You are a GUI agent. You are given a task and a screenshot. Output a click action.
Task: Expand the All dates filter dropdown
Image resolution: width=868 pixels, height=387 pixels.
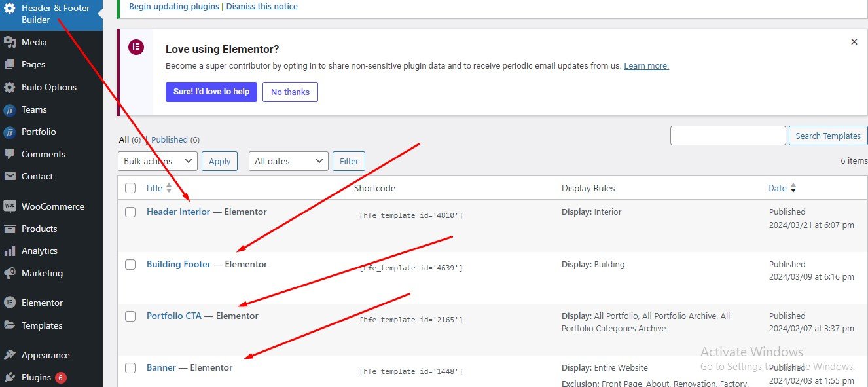click(289, 161)
